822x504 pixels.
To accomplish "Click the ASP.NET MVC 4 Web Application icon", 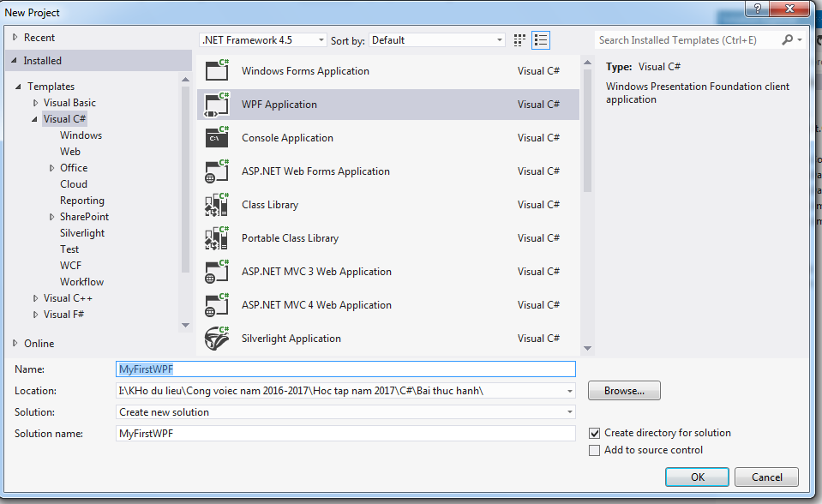I will pyautogui.click(x=217, y=305).
